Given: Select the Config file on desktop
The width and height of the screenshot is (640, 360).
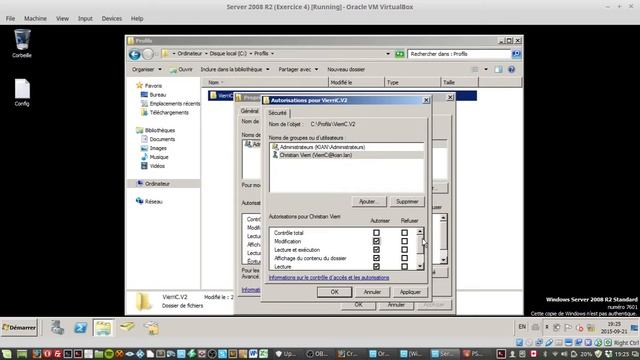Looking at the screenshot, I should 22,92.
